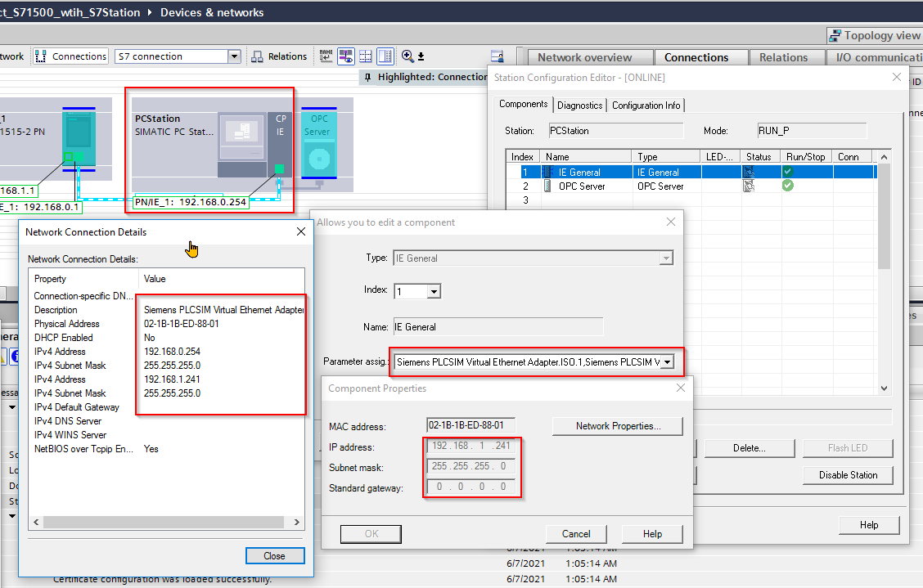Click Cancel in Component Properties dialog
This screenshot has width=923, height=588.
tap(576, 534)
